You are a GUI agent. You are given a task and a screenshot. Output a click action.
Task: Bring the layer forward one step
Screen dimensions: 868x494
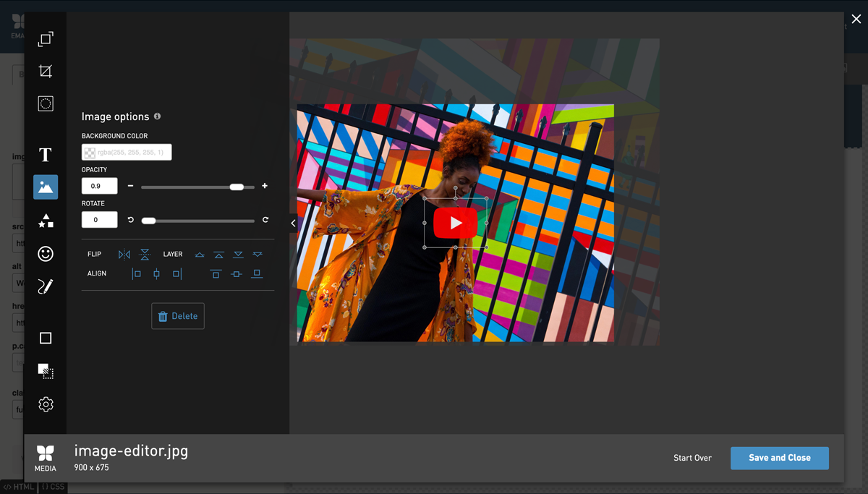(200, 255)
